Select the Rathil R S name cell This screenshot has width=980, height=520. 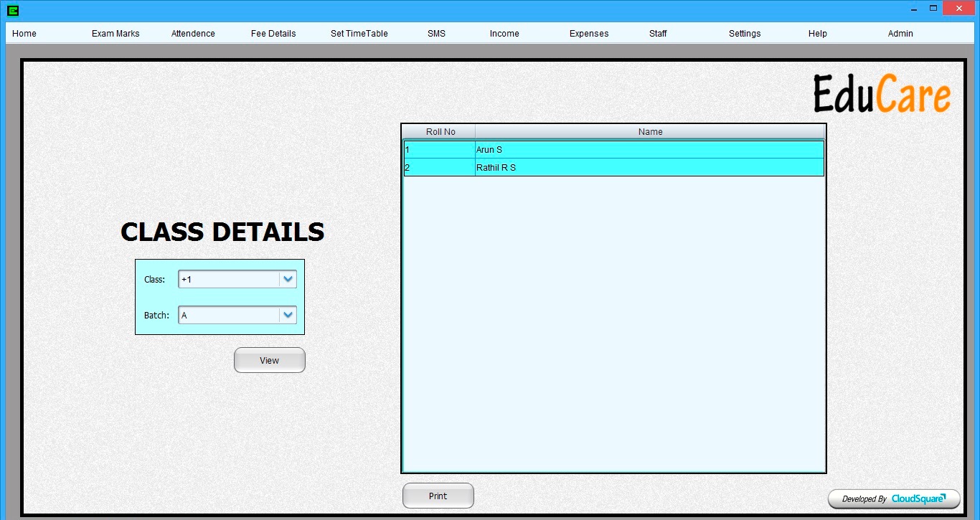(649, 168)
